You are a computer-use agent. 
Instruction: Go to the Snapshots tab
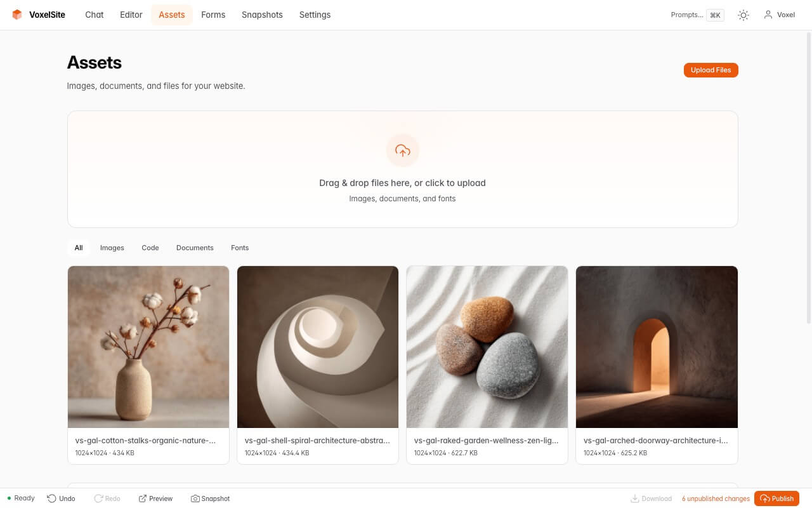[x=262, y=15]
